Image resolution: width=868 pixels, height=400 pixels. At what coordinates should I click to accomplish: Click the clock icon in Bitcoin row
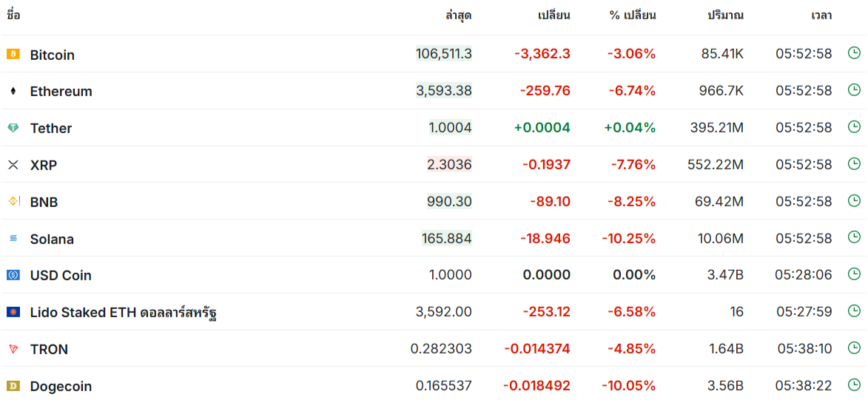click(854, 53)
